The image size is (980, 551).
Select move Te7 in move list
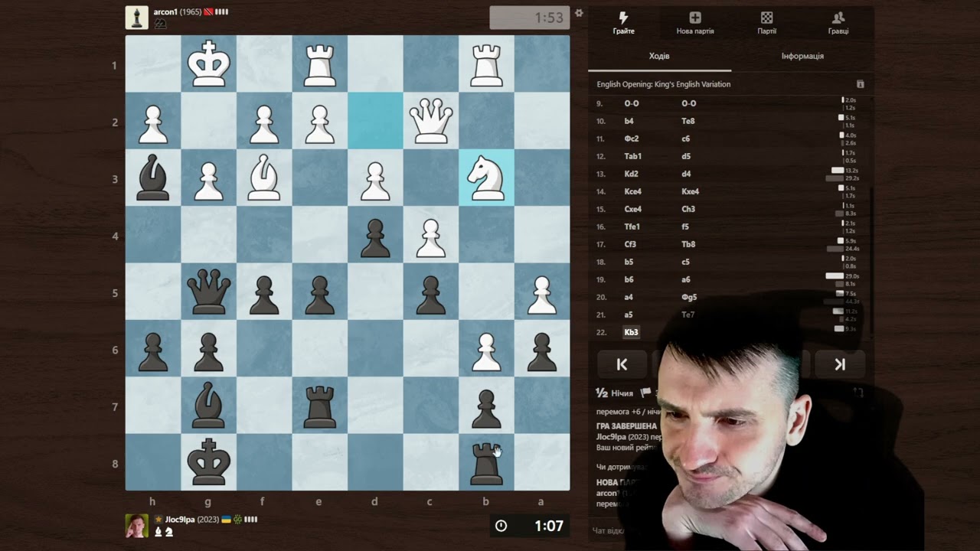pyautogui.click(x=688, y=315)
